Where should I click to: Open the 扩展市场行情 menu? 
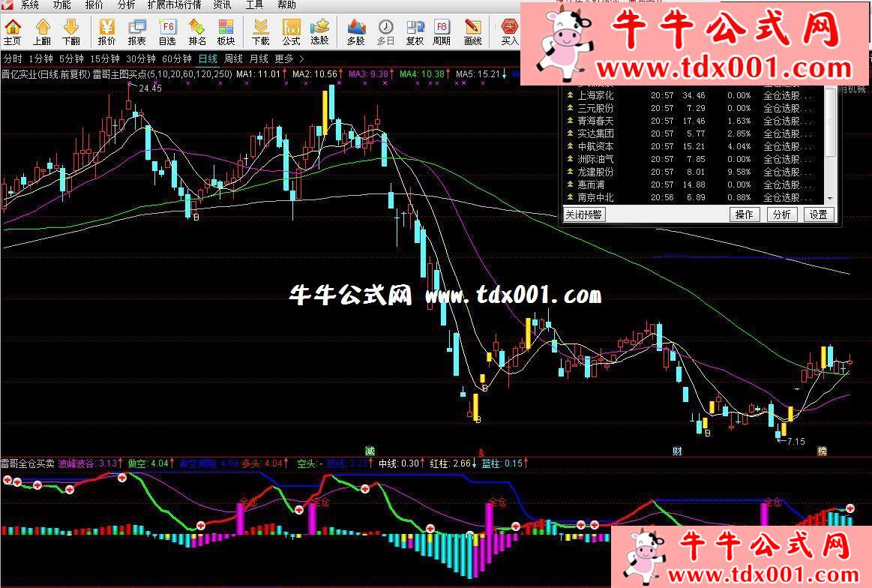(174, 5)
